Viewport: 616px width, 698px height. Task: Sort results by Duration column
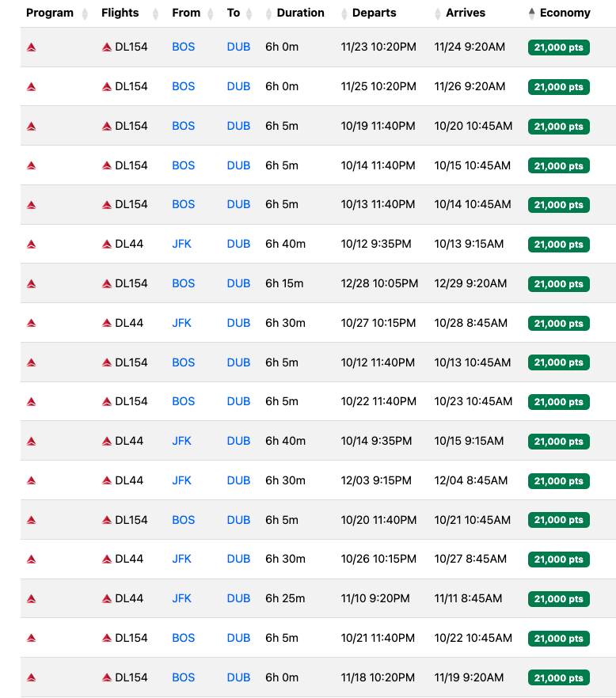click(295, 13)
